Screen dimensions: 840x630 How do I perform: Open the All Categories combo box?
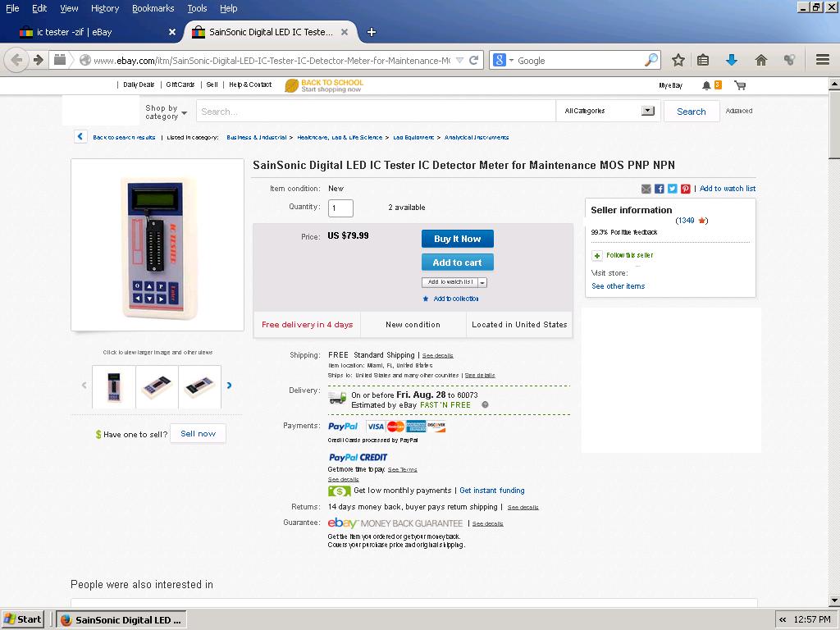coord(609,111)
